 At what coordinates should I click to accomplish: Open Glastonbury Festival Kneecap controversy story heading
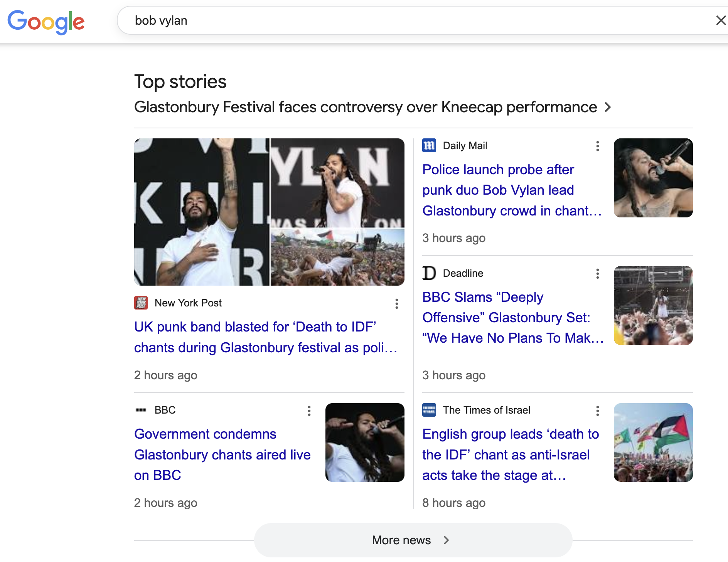pos(365,107)
